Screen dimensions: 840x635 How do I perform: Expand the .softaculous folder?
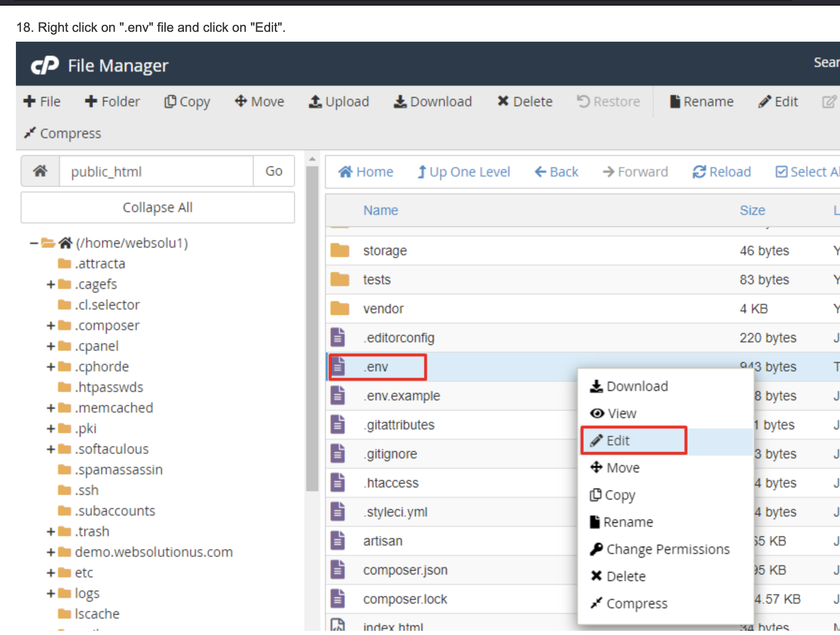pyautogui.click(x=51, y=449)
